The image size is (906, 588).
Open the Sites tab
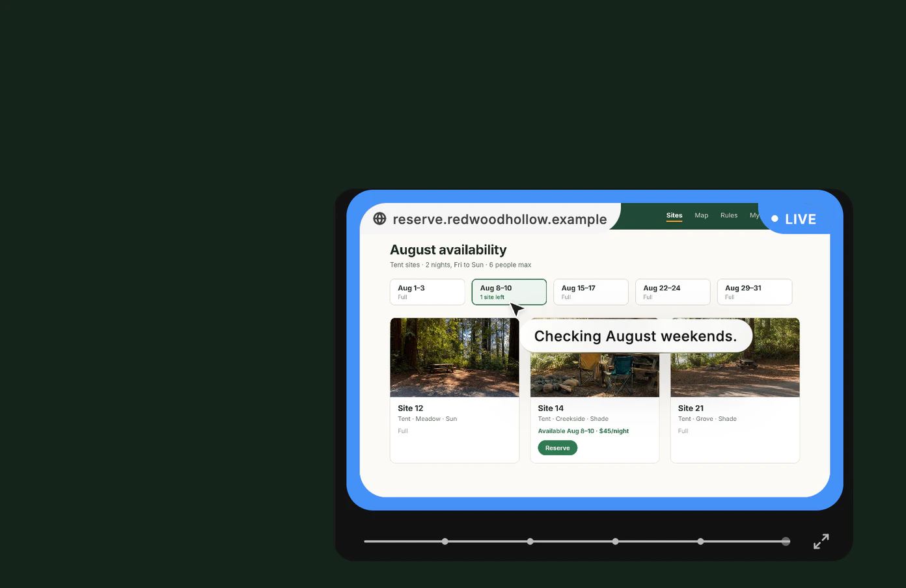(x=674, y=215)
